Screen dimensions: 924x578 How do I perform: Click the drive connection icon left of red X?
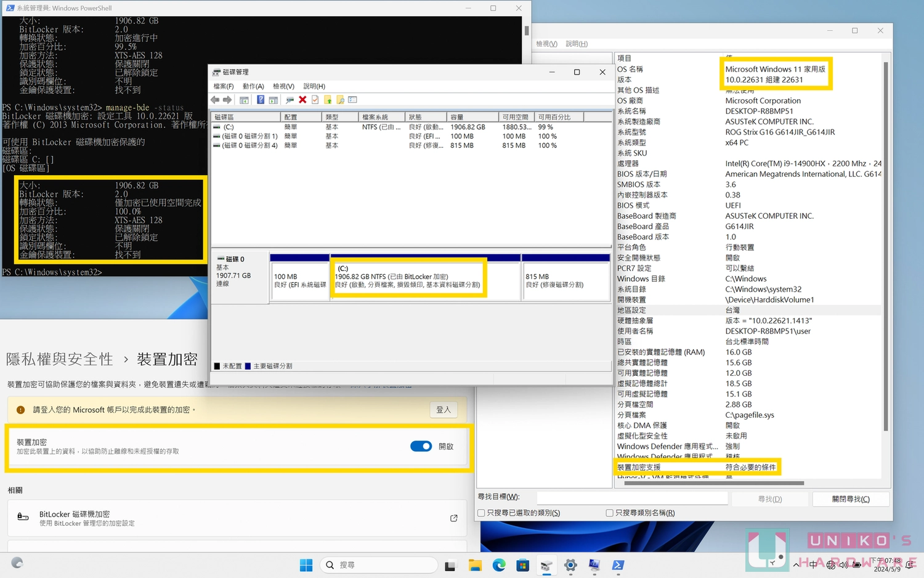[290, 100]
